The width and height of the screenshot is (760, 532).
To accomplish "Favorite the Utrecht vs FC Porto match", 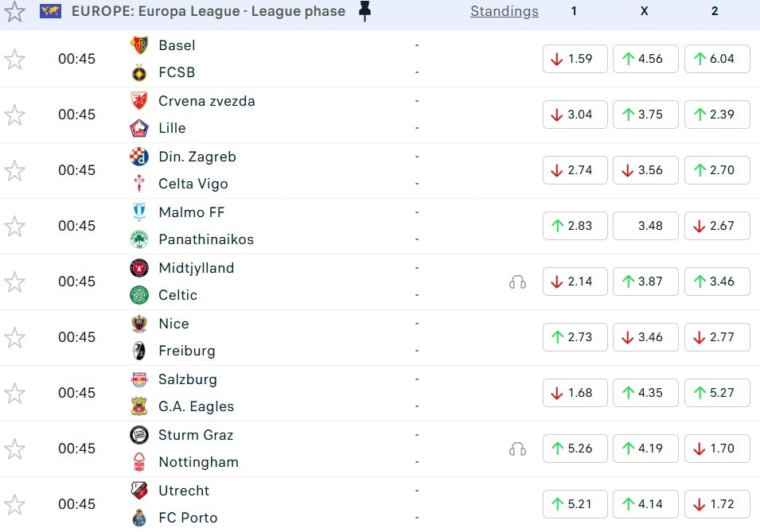I will pyautogui.click(x=15, y=505).
